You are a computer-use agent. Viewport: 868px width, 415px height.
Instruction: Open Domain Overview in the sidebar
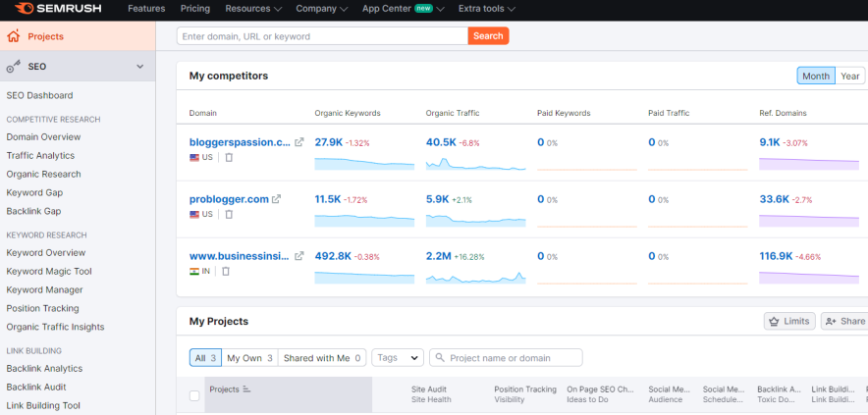pyautogui.click(x=44, y=136)
